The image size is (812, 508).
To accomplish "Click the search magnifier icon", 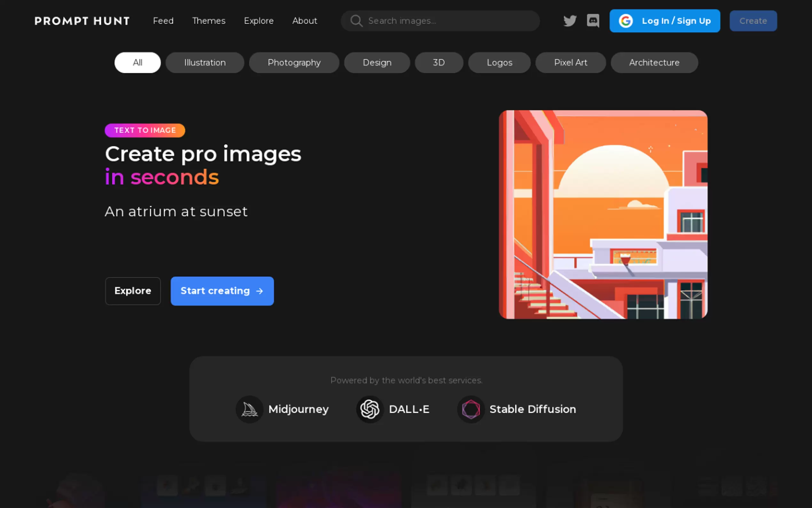I will tap(356, 21).
